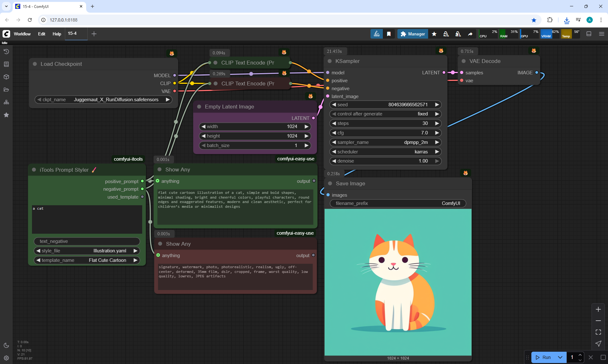608x364 pixels.
Task: Toggle collapse dot on Load Checkpoint node
Action: (35, 64)
